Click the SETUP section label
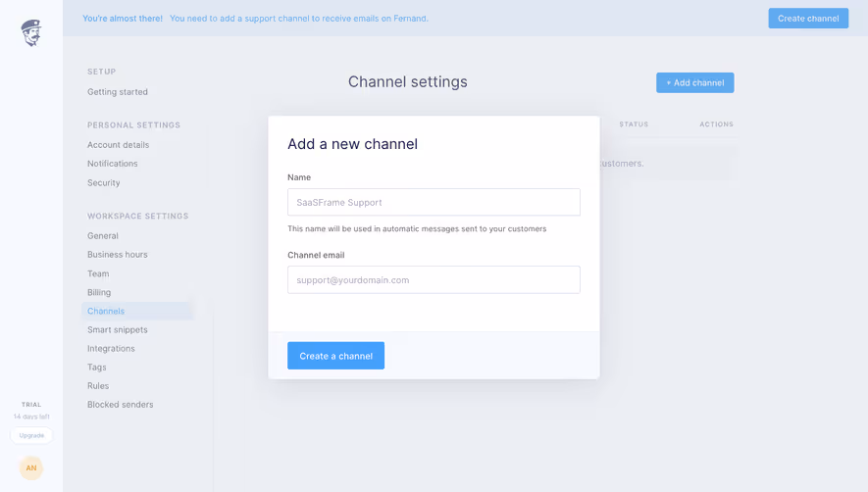Viewport: 868px width, 492px height. pyautogui.click(x=101, y=72)
